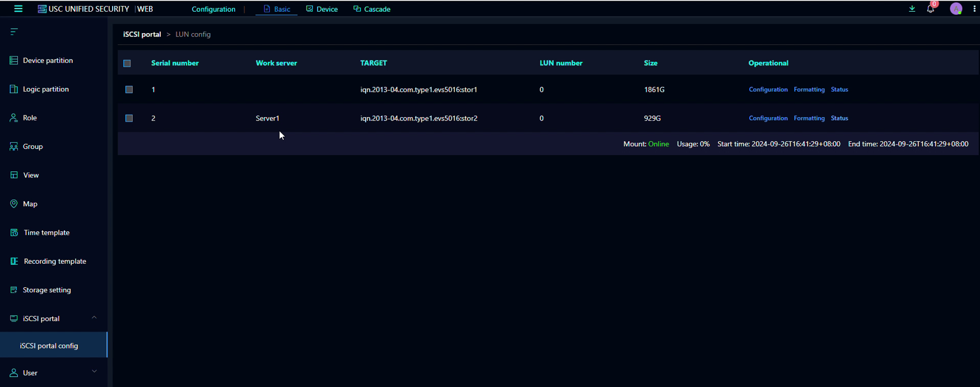Open the notification bell icon

pos(930,9)
